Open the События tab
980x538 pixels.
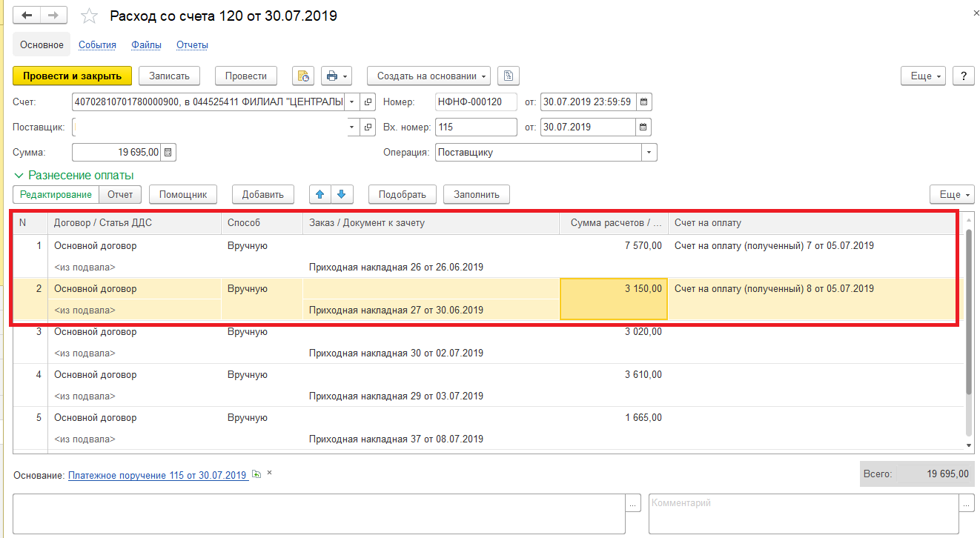(x=97, y=45)
